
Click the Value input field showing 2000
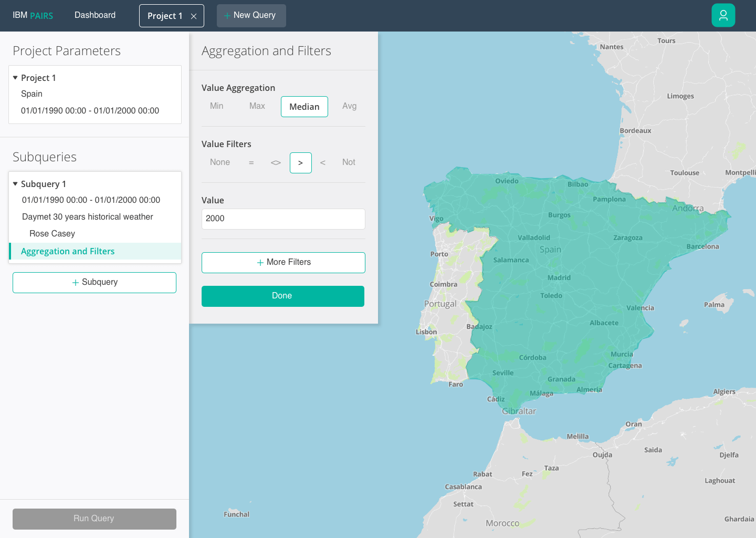click(x=283, y=219)
